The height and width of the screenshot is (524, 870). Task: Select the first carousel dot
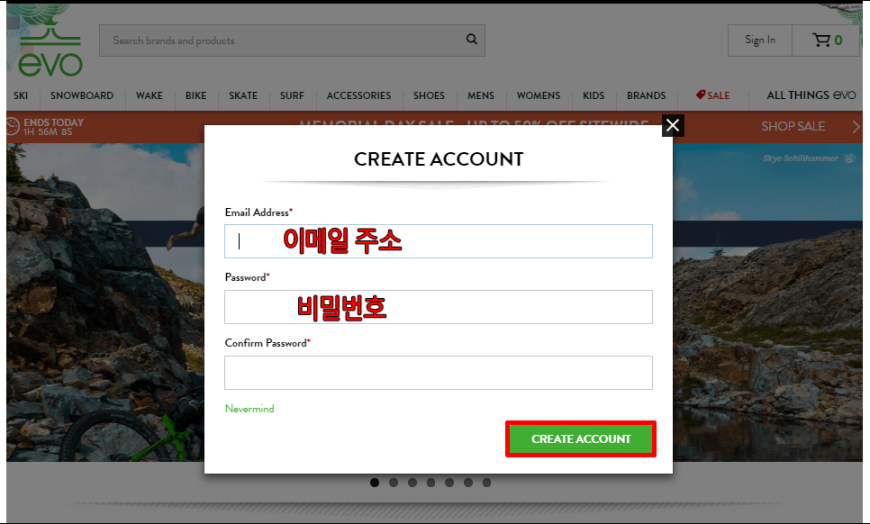pos(375,482)
